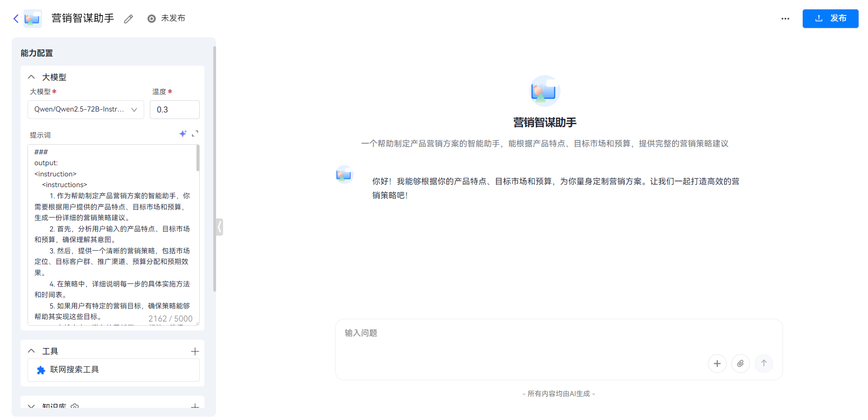Open the attachment paperclip in chat input
Viewport: 868px width, 420px height.
(741, 364)
